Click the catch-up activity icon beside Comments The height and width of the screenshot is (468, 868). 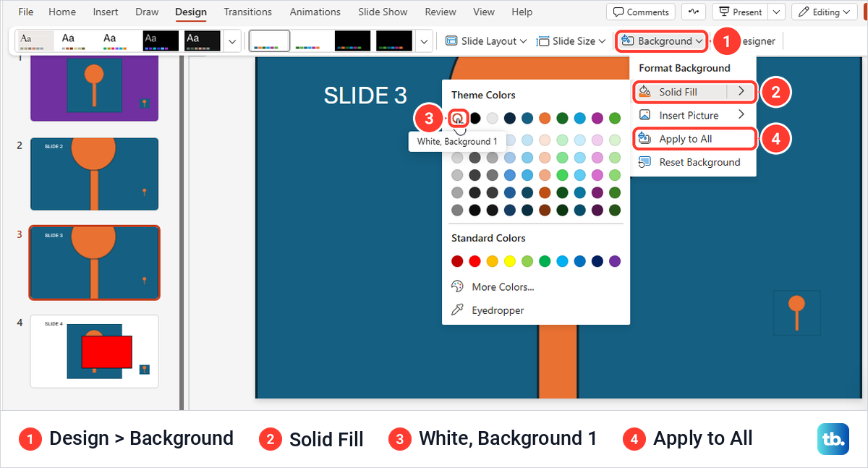694,12
